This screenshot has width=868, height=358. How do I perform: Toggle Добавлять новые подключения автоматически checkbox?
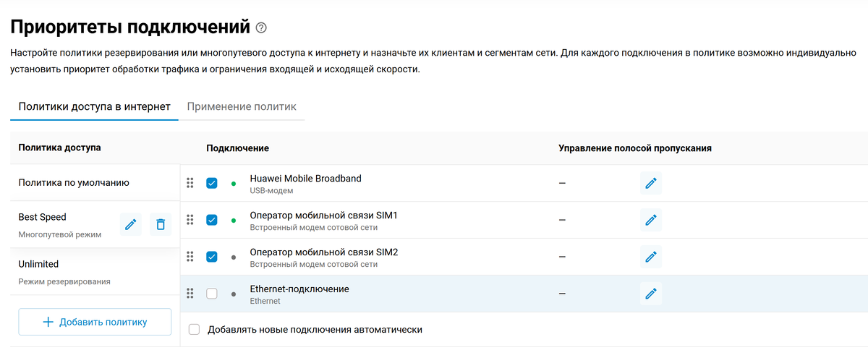coord(194,330)
